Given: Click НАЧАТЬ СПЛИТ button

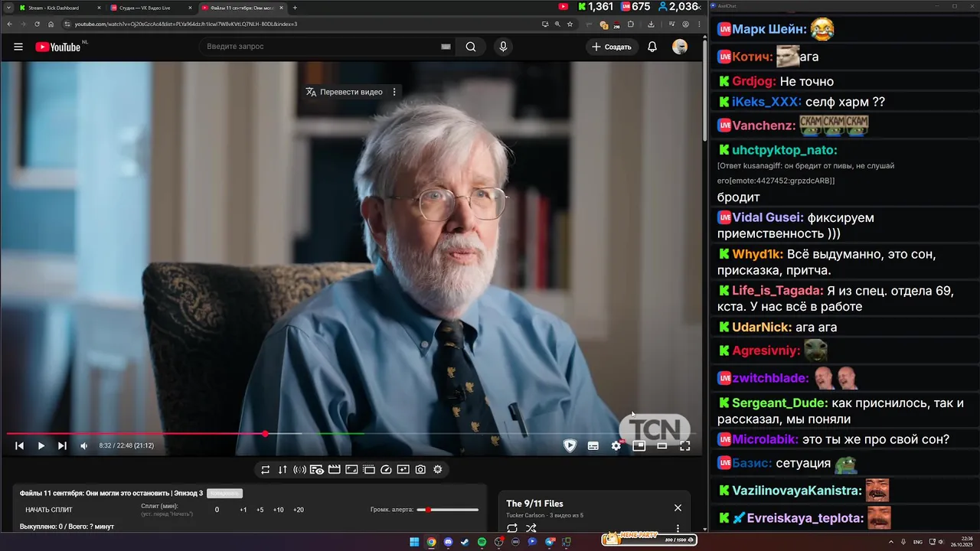Looking at the screenshot, I should pyautogui.click(x=49, y=510).
